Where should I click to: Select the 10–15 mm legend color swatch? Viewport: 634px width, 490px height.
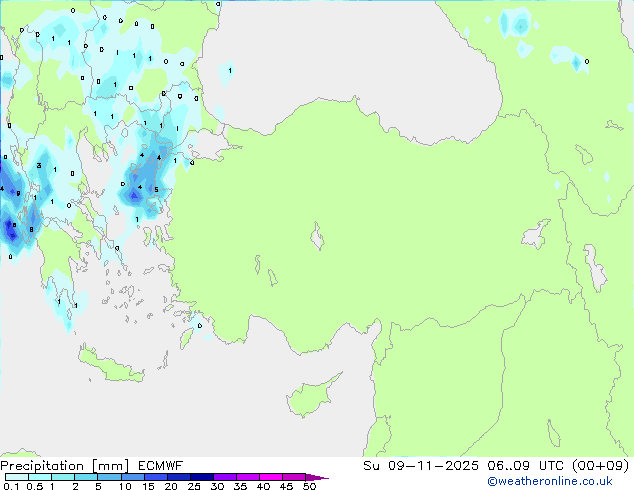click(x=132, y=477)
